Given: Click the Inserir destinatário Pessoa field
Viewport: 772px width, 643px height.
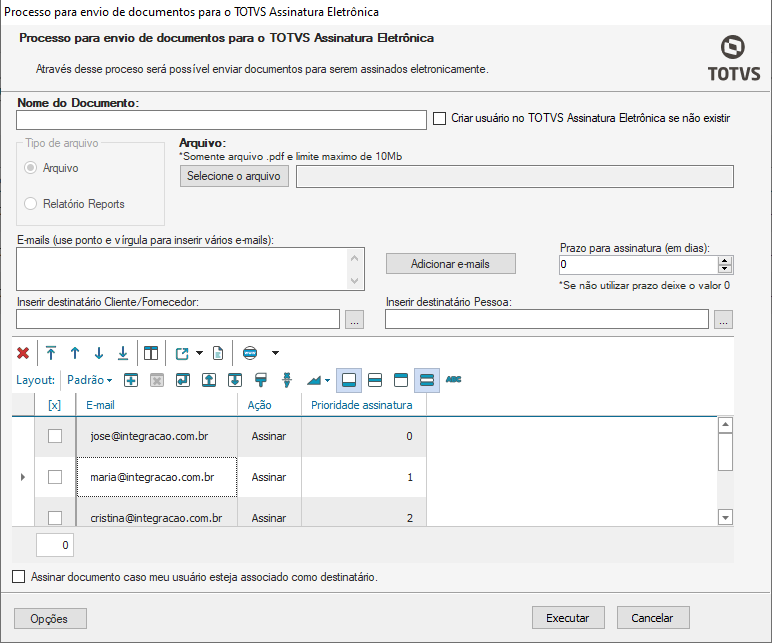Looking at the screenshot, I should (547, 320).
